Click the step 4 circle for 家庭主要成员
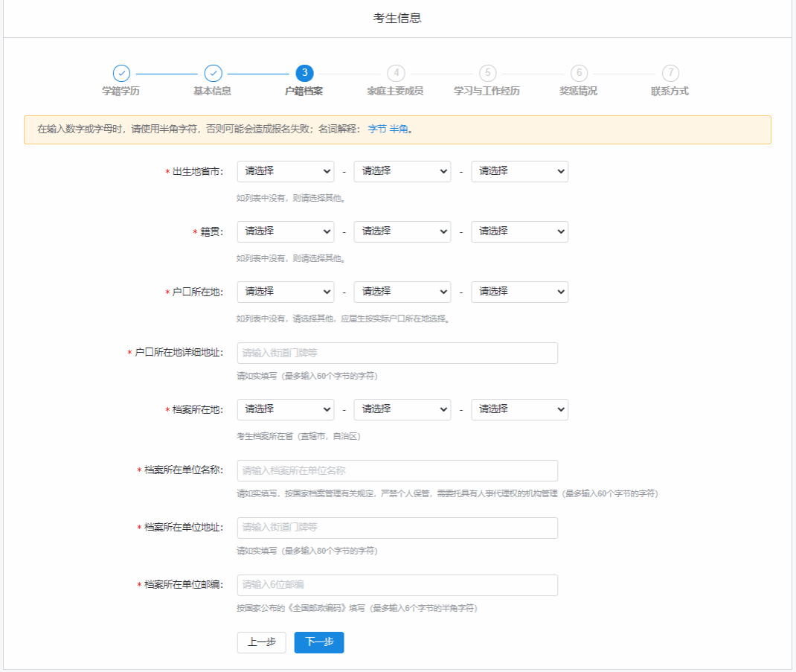The image size is (796, 672). pyautogui.click(x=396, y=73)
